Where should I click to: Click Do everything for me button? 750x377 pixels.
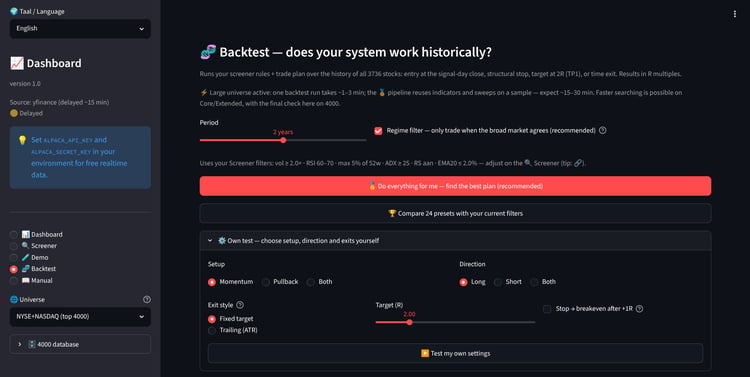[455, 186]
